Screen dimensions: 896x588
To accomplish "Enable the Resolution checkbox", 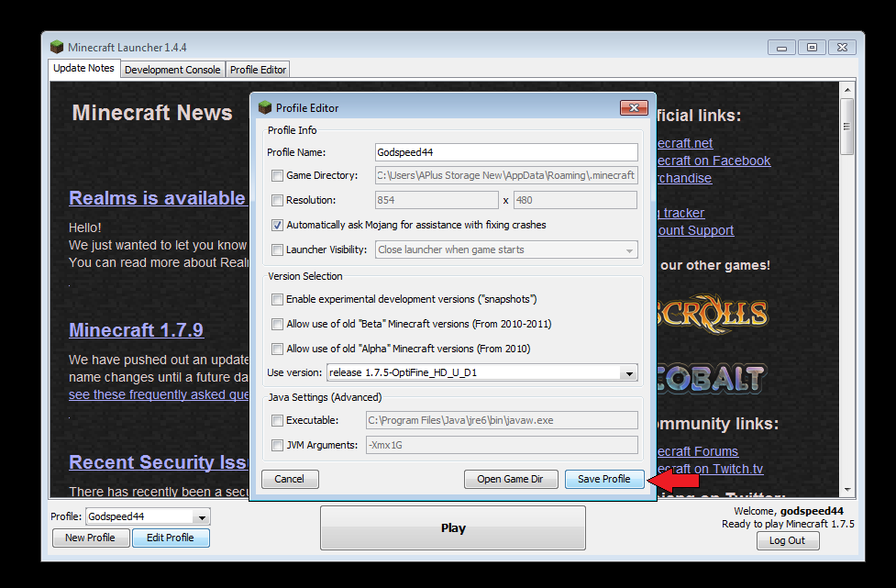I will click(277, 200).
